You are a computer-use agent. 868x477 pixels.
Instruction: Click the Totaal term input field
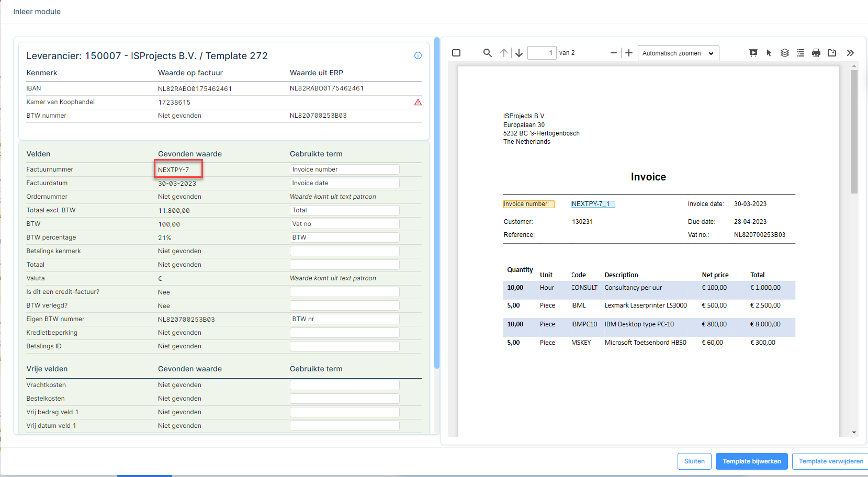click(x=344, y=265)
